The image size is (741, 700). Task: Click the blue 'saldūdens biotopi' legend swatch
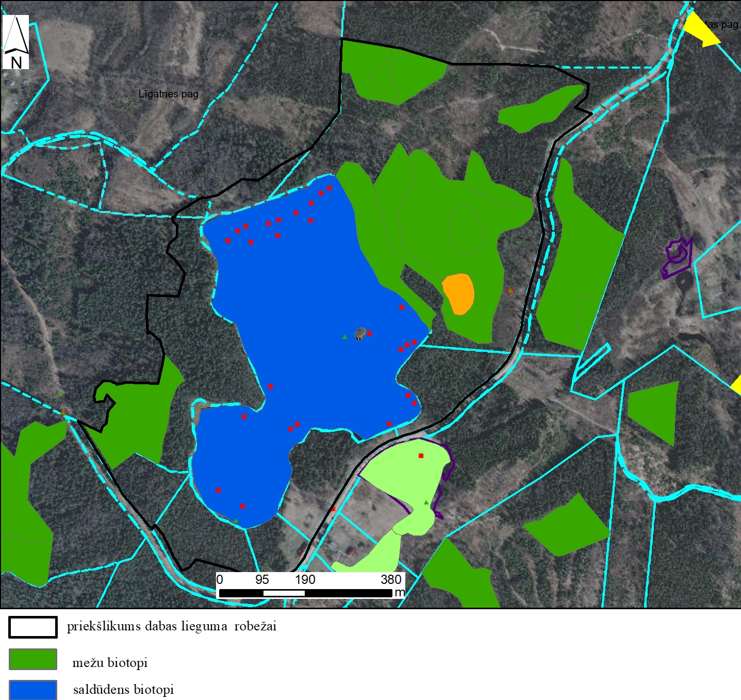[x=33, y=690]
